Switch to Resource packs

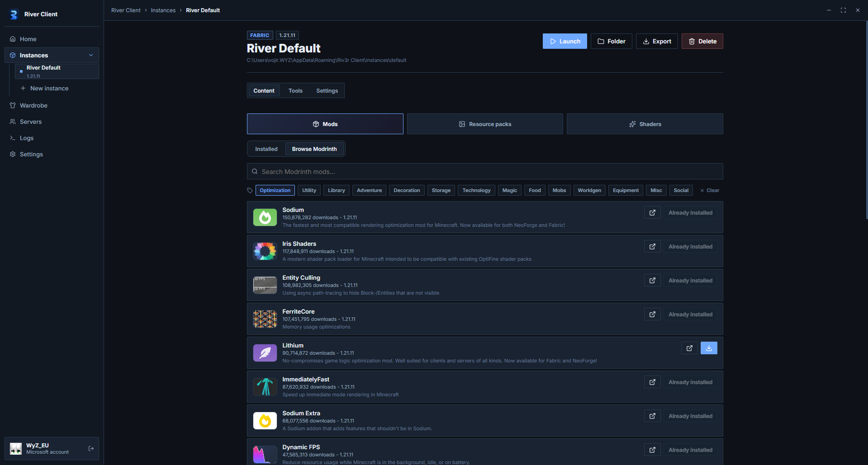[485, 124]
